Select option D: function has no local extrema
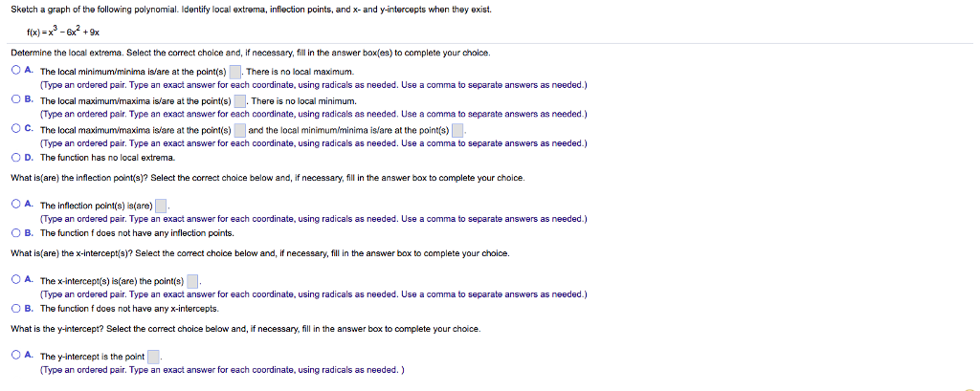Viewport: 980px width, 391px height. point(17,157)
